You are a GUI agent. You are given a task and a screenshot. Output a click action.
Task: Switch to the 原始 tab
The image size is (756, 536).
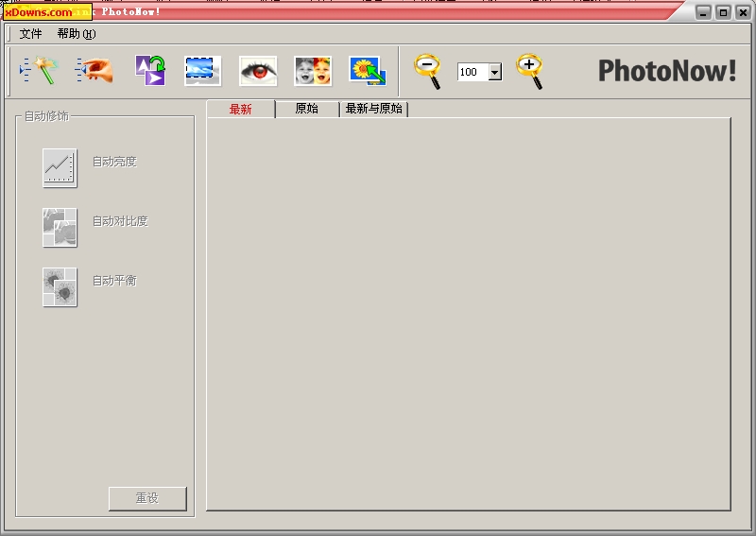click(x=306, y=109)
